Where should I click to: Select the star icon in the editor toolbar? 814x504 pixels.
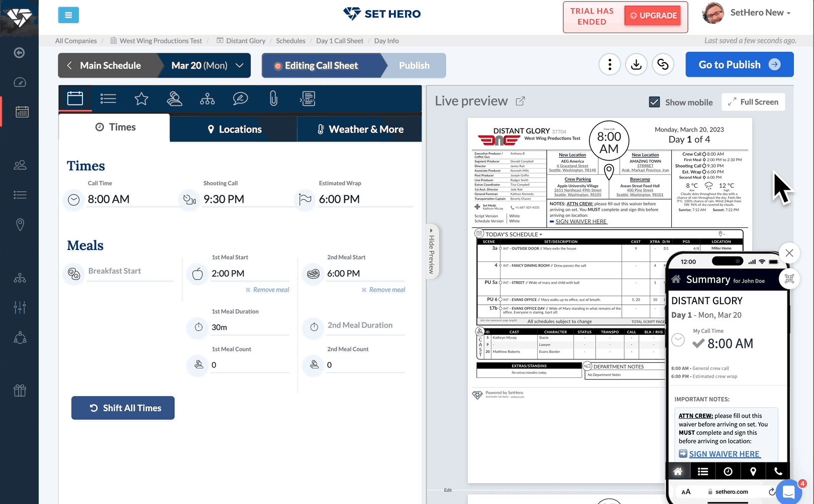[141, 99]
